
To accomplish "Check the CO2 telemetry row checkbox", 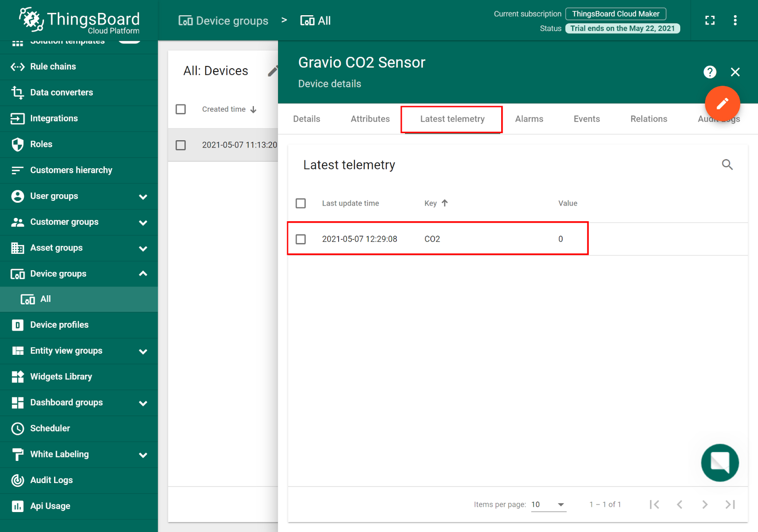I will click(x=301, y=239).
